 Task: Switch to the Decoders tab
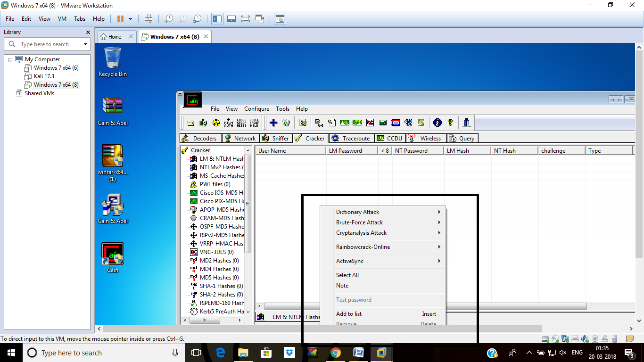pos(200,139)
